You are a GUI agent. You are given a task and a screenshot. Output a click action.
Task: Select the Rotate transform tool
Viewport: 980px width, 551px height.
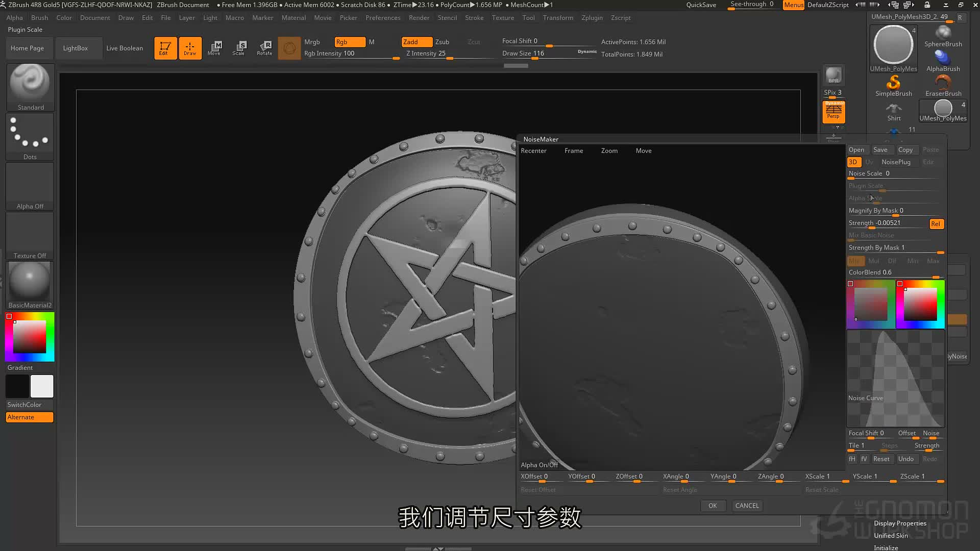click(264, 48)
